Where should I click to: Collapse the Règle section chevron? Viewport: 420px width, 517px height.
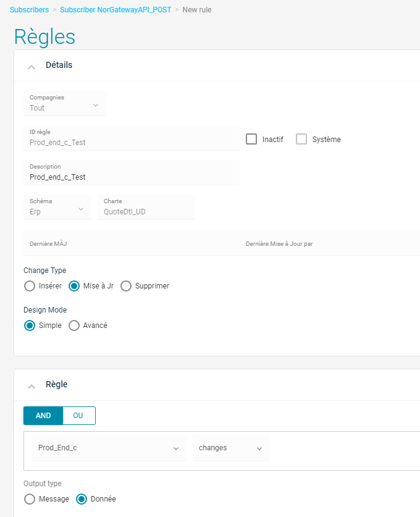click(31, 384)
